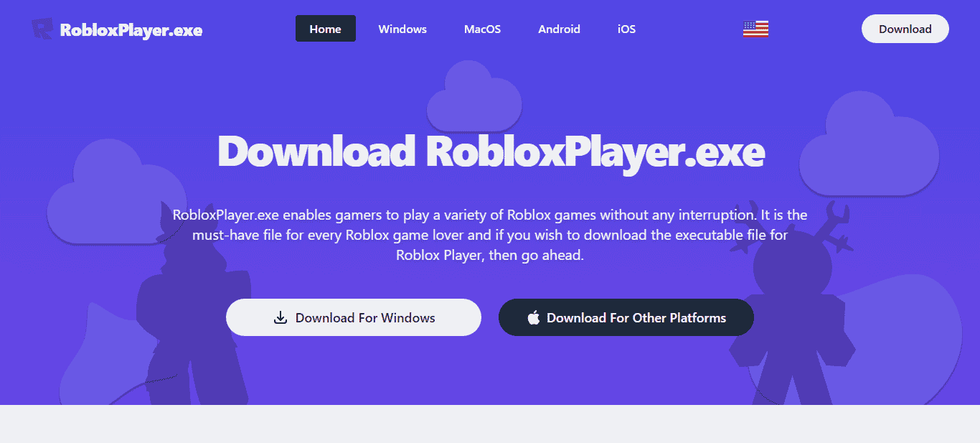Open the US flag language selector
Viewport: 980px width, 443px height.
[755, 29]
